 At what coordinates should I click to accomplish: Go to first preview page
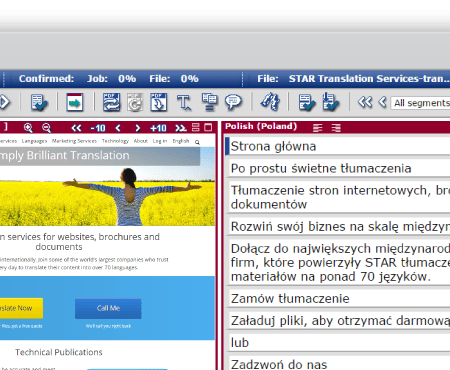(76, 128)
